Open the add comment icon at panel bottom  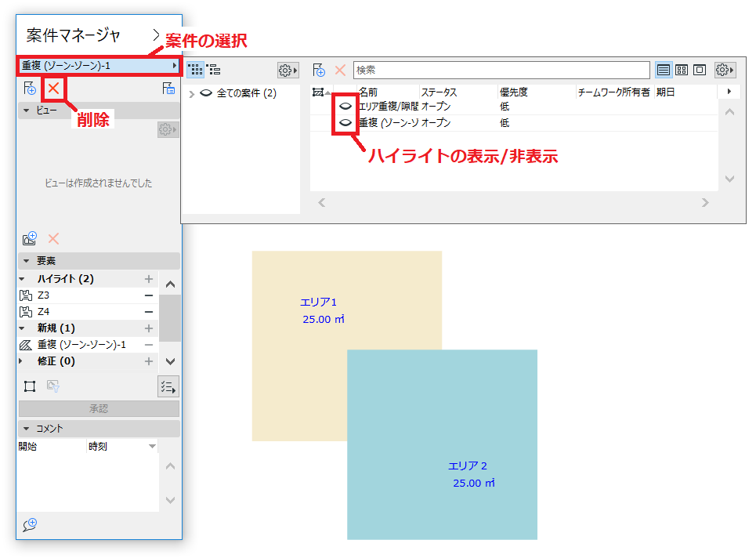pyautogui.click(x=30, y=524)
